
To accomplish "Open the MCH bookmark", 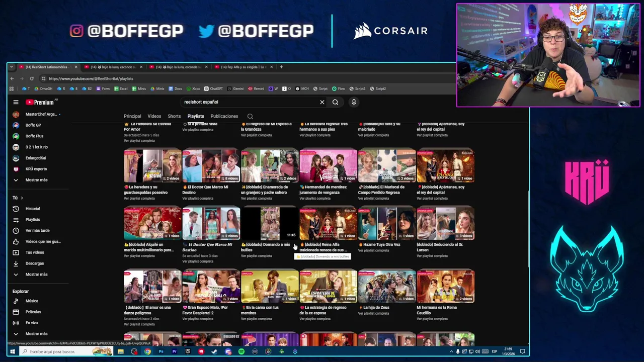I will pos(302,88).
